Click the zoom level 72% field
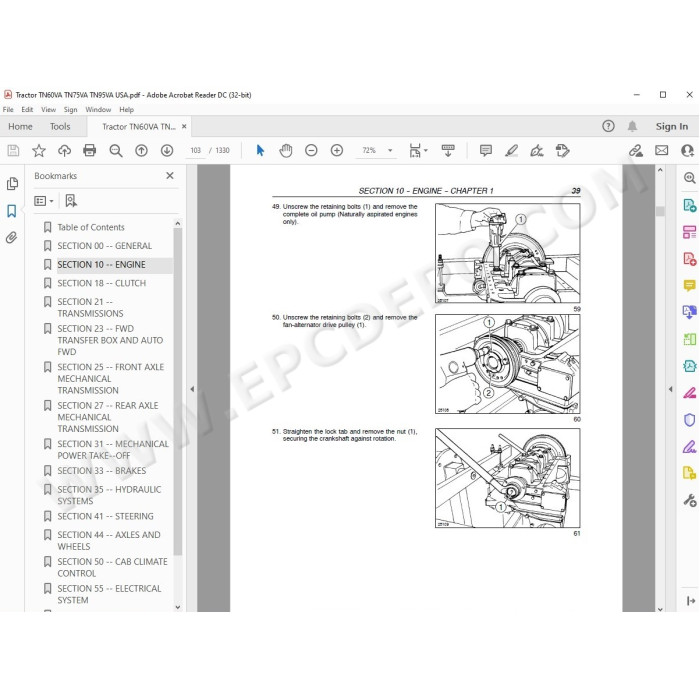 pyautogui.click(x=369, y=150)
